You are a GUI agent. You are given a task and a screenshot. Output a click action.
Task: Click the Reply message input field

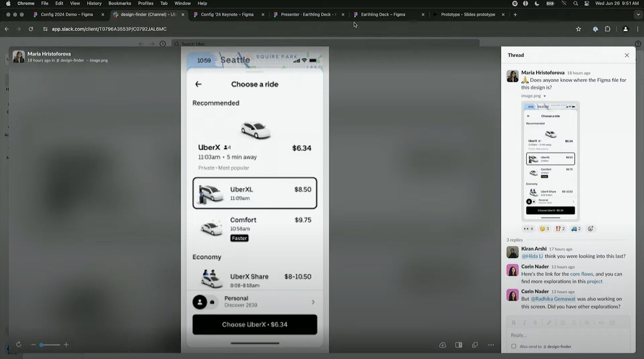pos(568,335)
